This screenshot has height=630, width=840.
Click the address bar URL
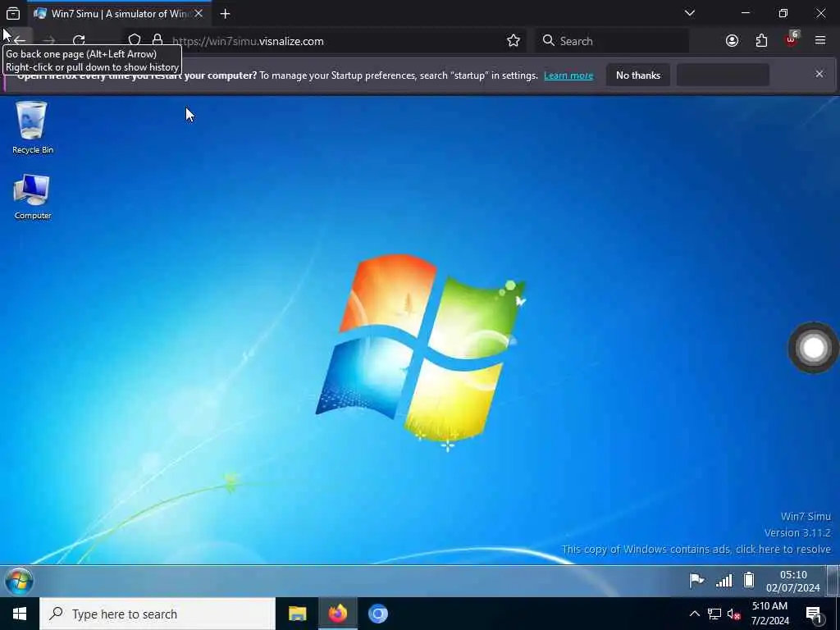click(248, 41)
